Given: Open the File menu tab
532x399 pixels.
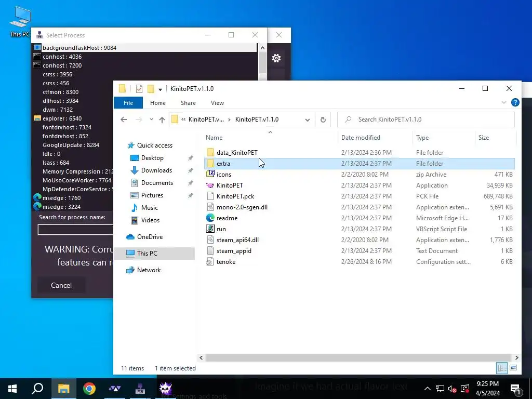Looking at the screenshot, I should point(128,103).
